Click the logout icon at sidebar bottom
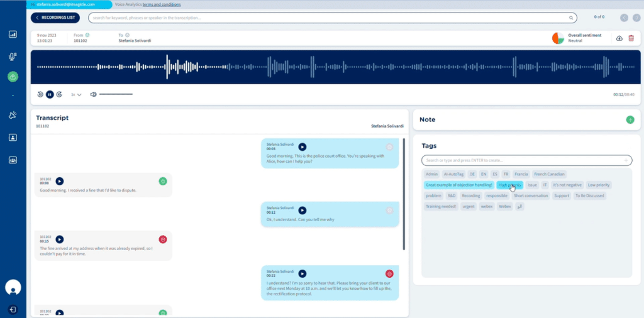This screenshot has width=644, height=318. [x=13, y=309]
